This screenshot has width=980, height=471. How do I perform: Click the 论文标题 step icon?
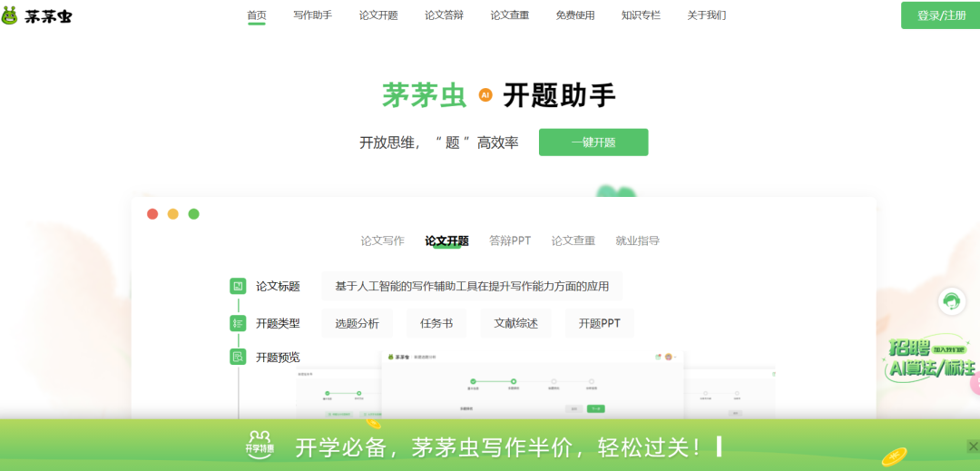pos(238,286)
